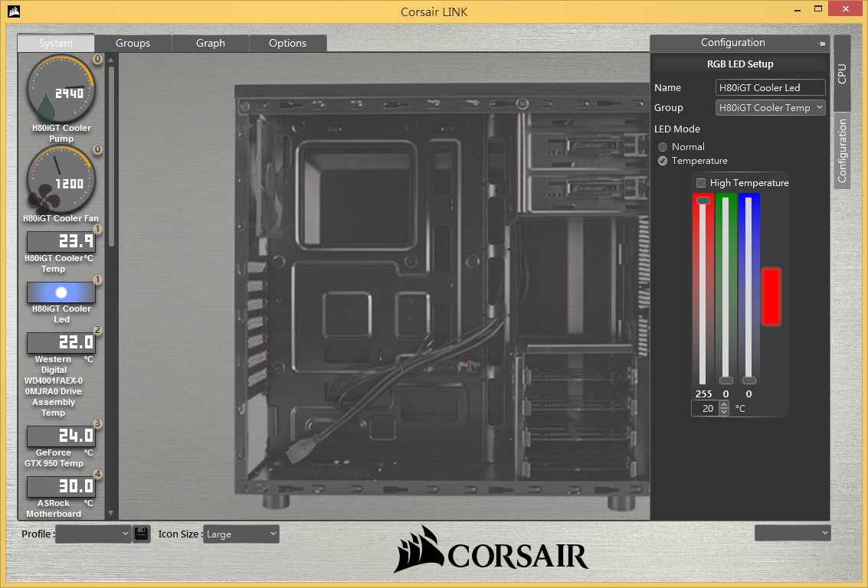Click the group badge 2 on Western Digital readout
The image size is (868, 588).
(x=97, y=330)
